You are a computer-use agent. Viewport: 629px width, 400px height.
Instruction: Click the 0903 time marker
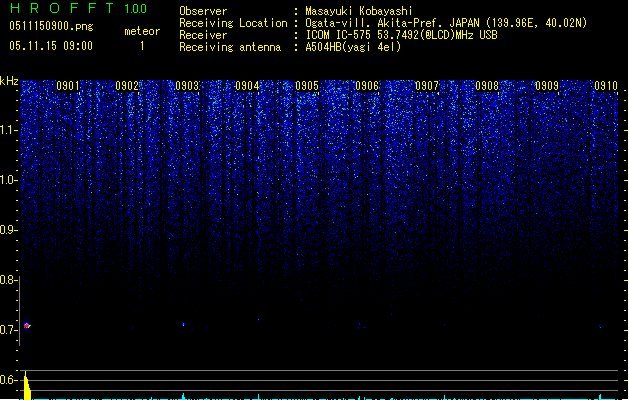pyautogui.click(x=187, y=86)
